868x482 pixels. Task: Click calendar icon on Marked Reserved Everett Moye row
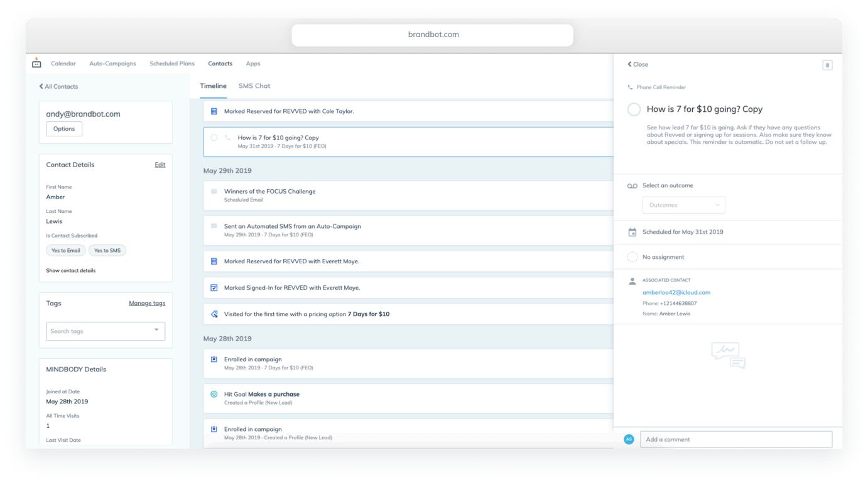(x=214, y=261)
